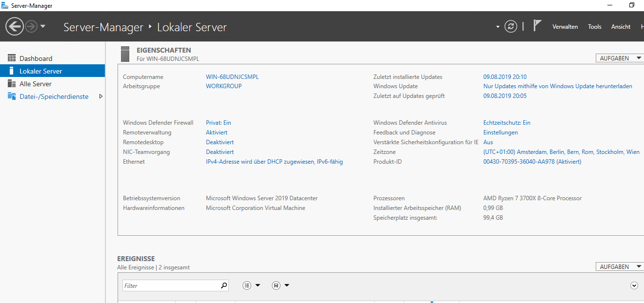Image resolution: width=644 pixels, height=303 pixels.
Task: Click the disk space value 99,4 GB
Action: [x=493, y=218]
